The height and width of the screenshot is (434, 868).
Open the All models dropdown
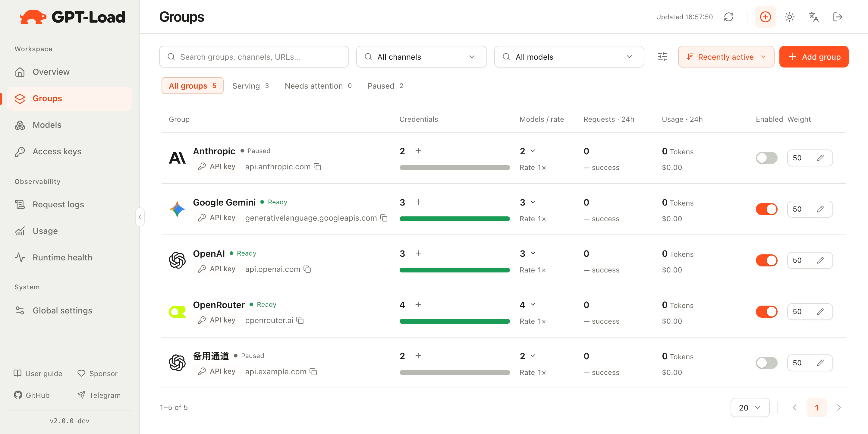[x=569, y=57]
